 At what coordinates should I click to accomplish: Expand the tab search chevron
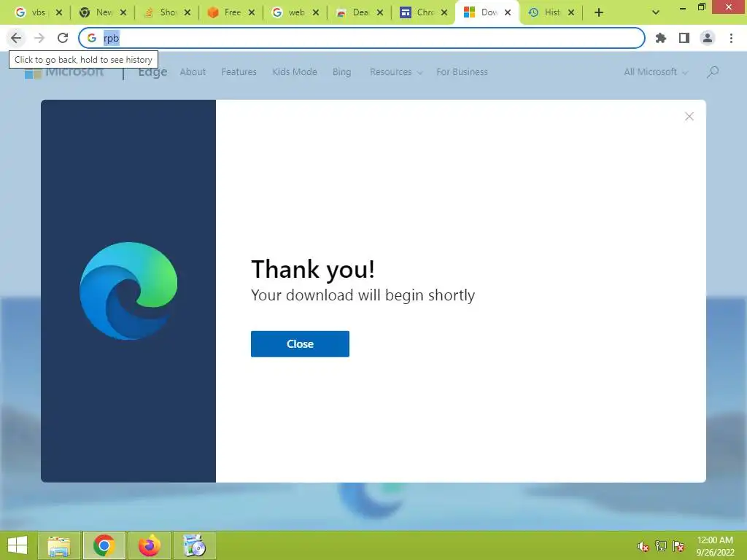pyautogui.click(x=656, y=13)
